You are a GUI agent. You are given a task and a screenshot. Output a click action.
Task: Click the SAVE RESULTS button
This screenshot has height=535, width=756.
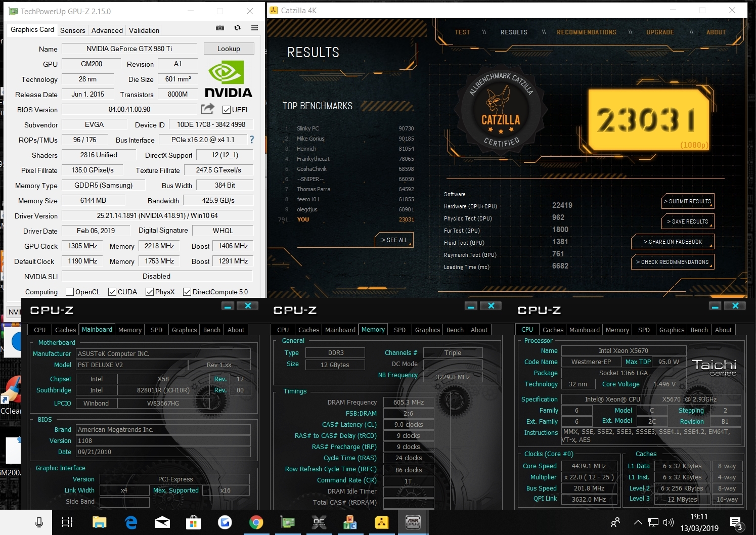pyautogui.click(x=688, y=221)
